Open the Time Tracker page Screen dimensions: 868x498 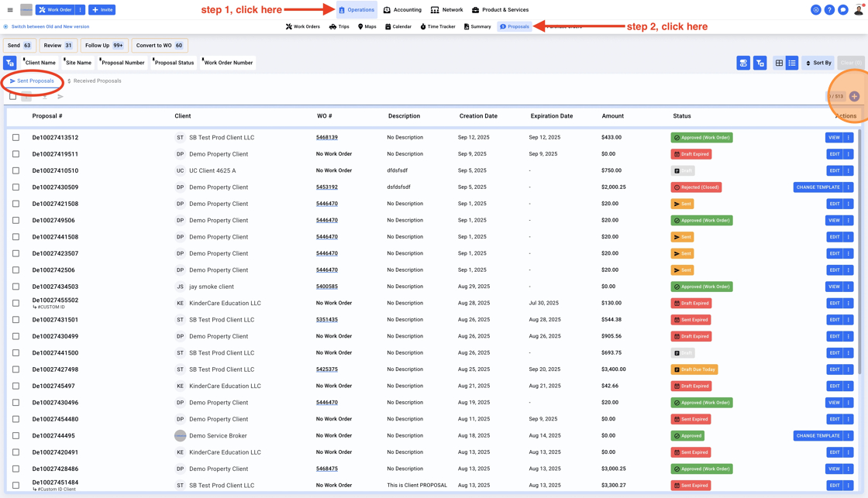coord(438,26)
